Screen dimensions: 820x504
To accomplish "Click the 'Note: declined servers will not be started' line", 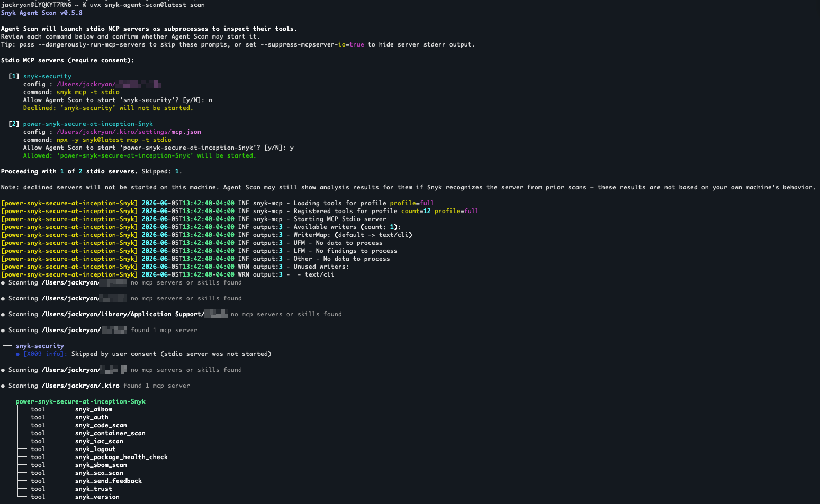I will pos(408,187).
